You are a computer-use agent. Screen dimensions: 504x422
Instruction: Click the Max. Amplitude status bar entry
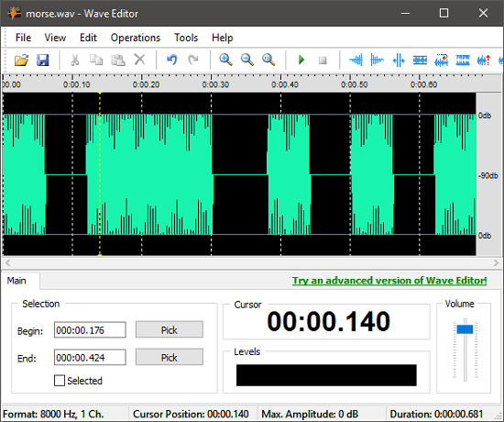310,414
